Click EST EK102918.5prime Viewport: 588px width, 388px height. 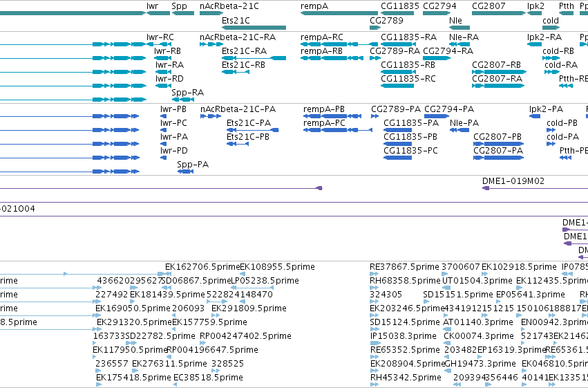pos(519,267)
